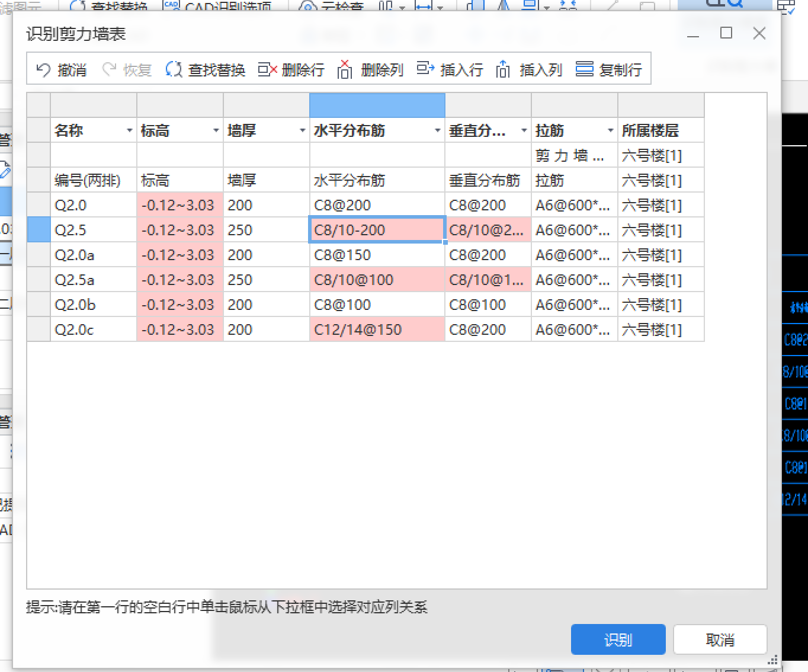Select cell Q2.0b in name column

(x=94, y=305)
